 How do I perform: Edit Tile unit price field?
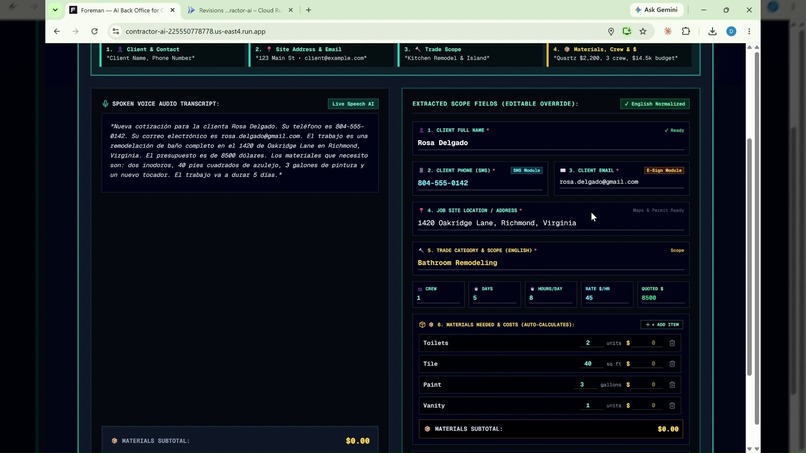(647, 364)
